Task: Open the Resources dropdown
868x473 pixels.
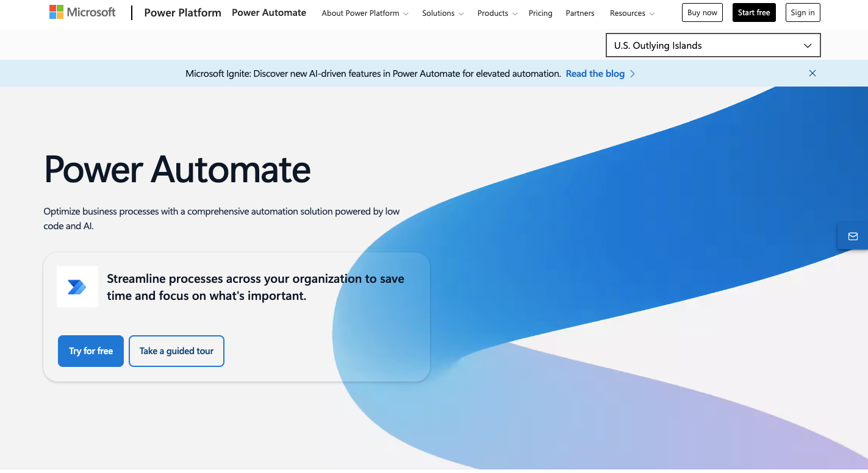Action: point(632,13)
